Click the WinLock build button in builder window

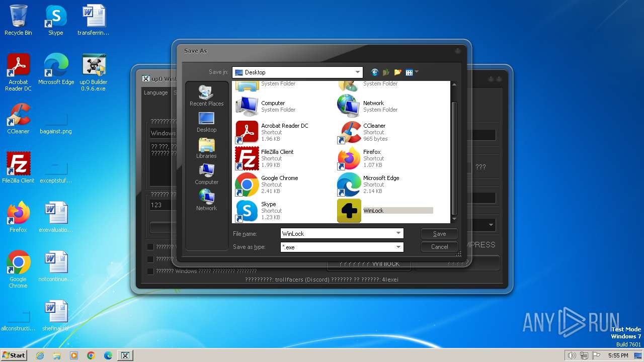[369, 263]
